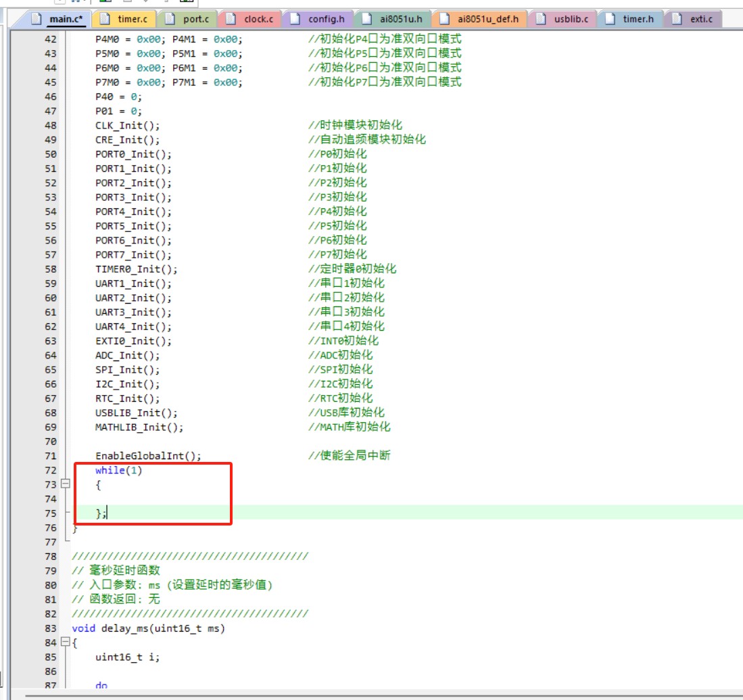Select the usblib.c tab

pos(571,19)
